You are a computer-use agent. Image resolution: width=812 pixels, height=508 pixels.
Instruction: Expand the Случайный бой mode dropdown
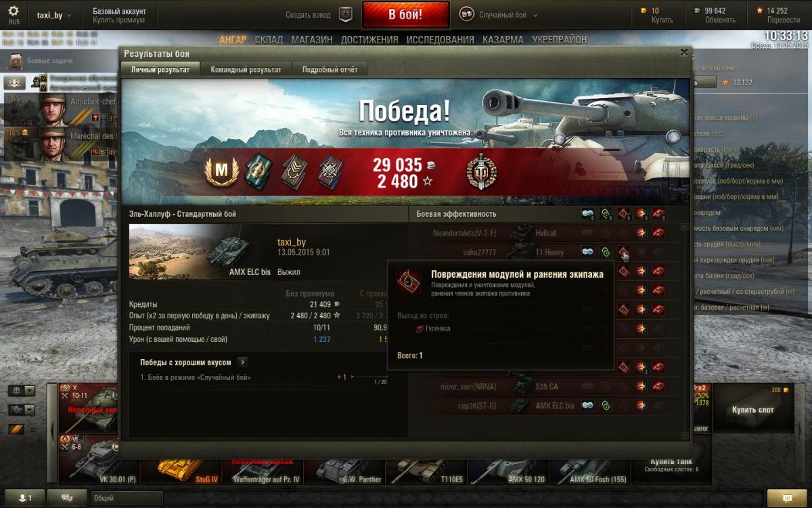499,14
